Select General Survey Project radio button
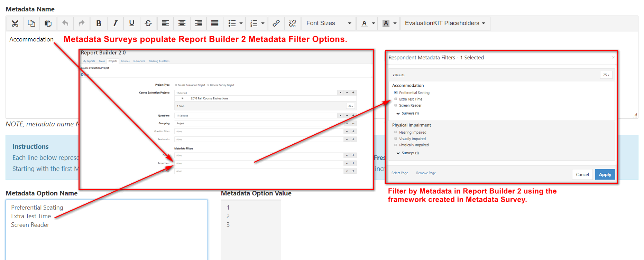Screen dimensions: 644x260 click(208, 85)
